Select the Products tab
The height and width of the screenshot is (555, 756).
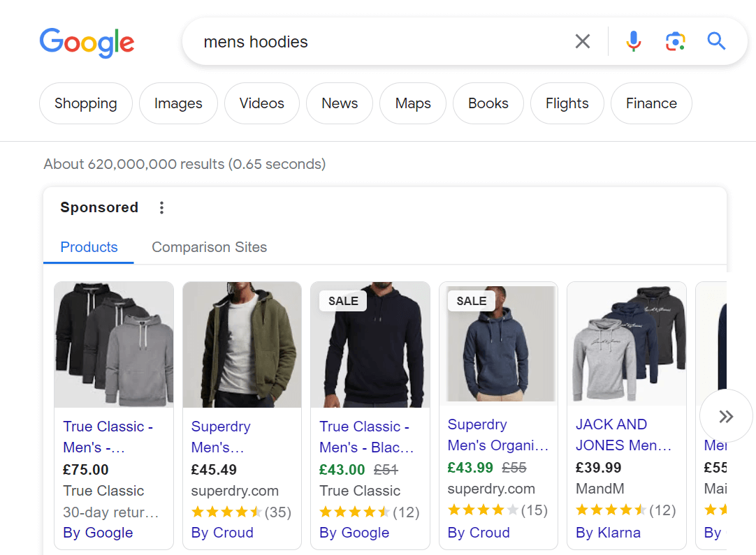(89, 247)
